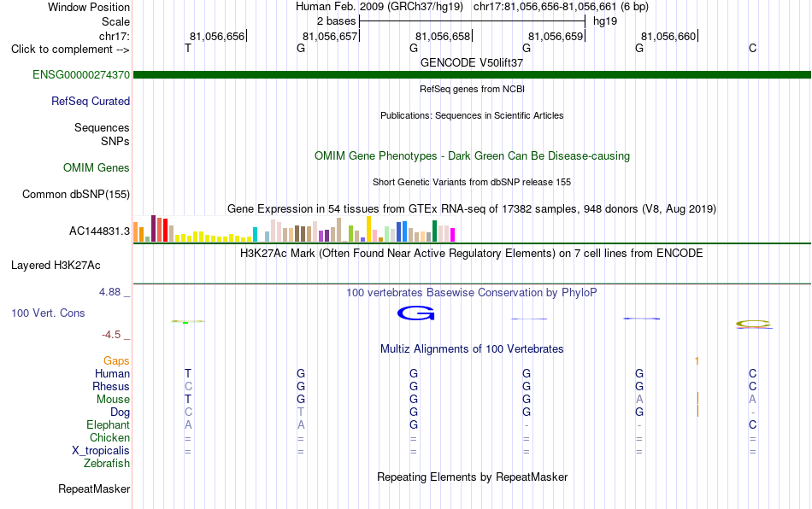The image size is (812, 509).
Task: Click the Mouse alignment row label
Action: (113, 400)
